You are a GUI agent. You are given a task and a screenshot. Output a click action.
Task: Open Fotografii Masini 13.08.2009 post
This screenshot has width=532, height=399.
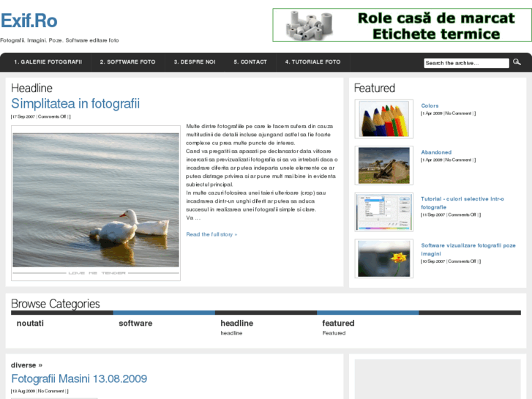[x=79, y=379]
